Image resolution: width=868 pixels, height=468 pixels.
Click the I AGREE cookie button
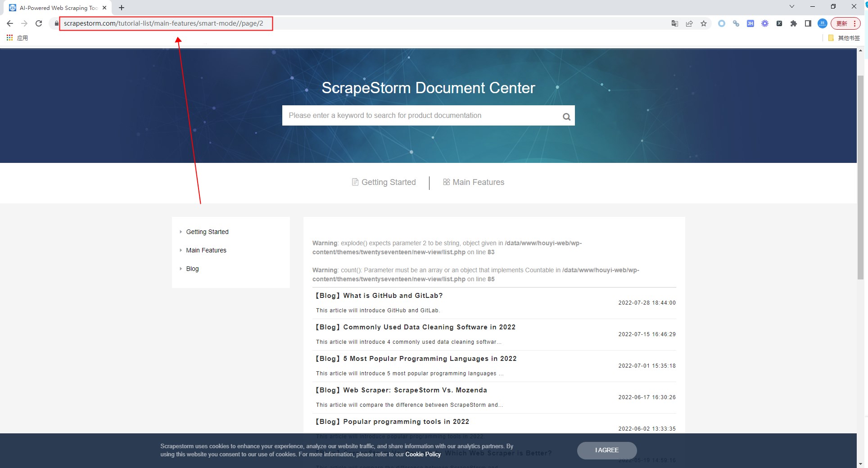(607, 450)
